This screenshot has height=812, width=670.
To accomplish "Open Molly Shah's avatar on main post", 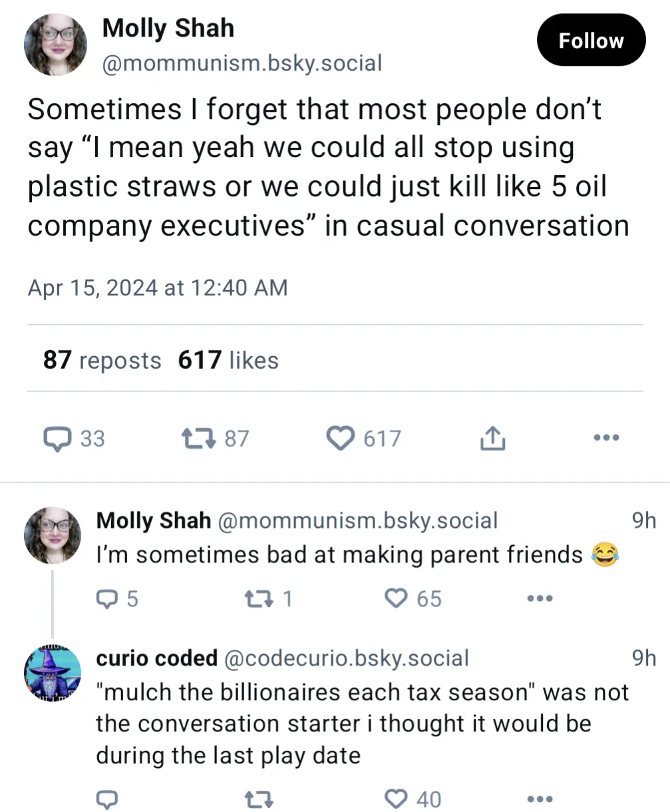I will point(55,45).
